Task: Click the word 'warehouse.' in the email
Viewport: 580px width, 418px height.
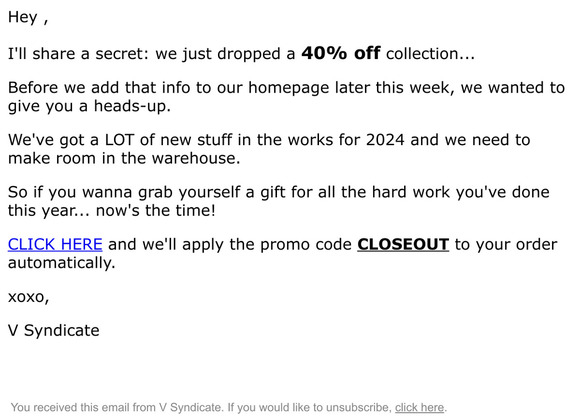Action: point(196,158)
